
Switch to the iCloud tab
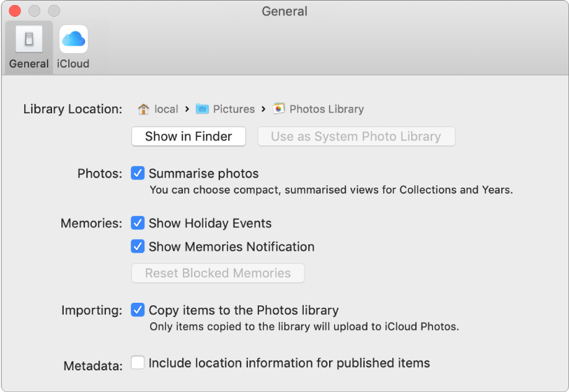click(x=73, y=46)
